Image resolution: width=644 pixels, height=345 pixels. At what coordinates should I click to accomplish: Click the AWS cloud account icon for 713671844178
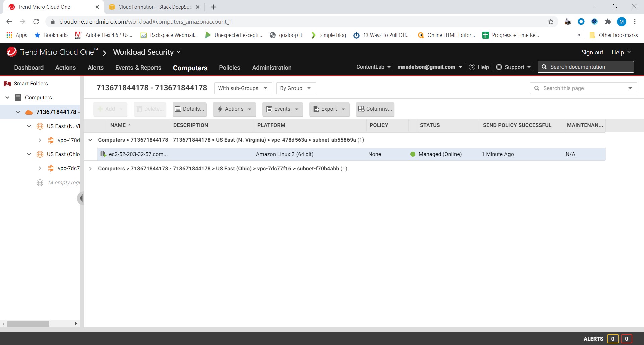tap(29, 112)
